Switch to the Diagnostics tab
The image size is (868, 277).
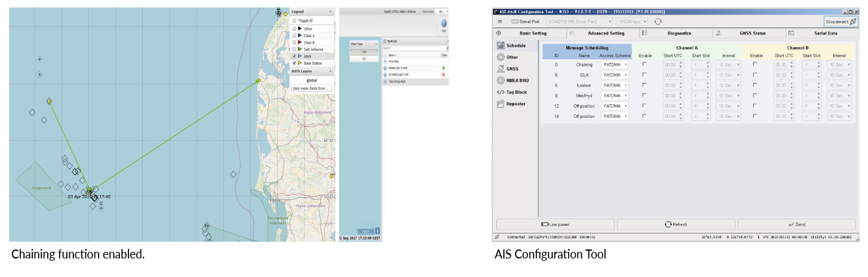pyautogui.click(x=679, y=34)
